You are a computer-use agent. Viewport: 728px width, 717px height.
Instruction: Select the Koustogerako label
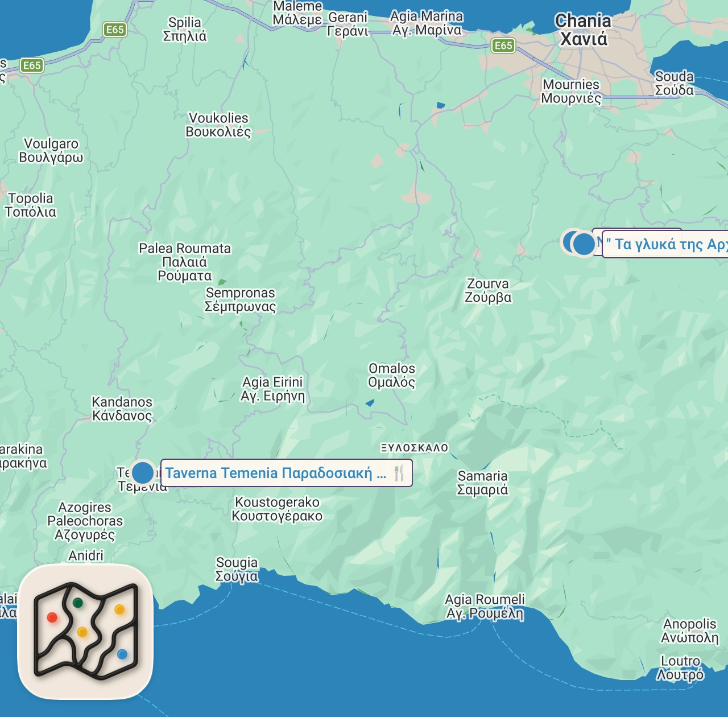coord(277,509)
